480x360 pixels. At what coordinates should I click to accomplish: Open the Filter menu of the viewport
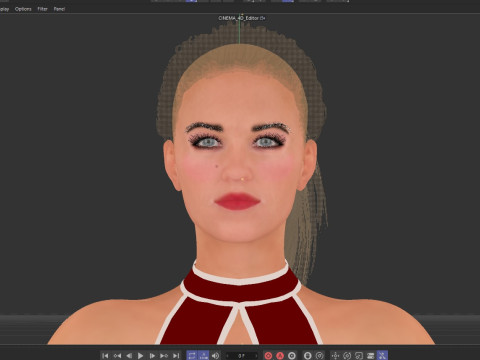pyautogui.click(x=42, y=9)
